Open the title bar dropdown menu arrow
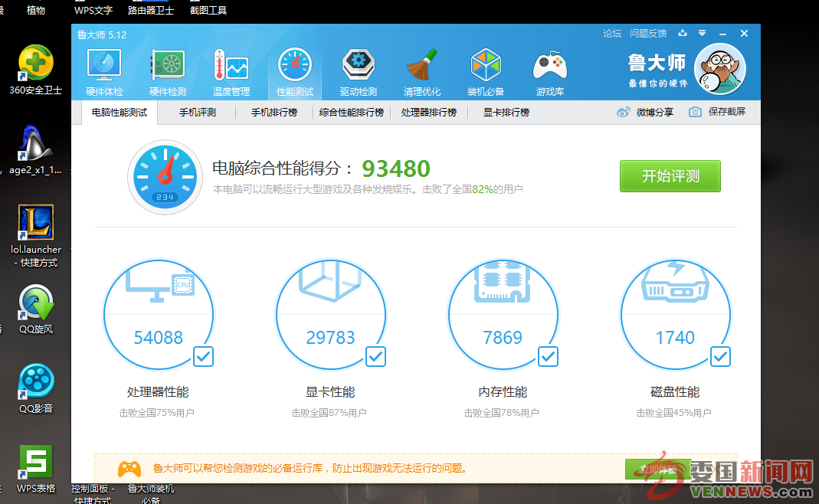 (x=702, y=33)
